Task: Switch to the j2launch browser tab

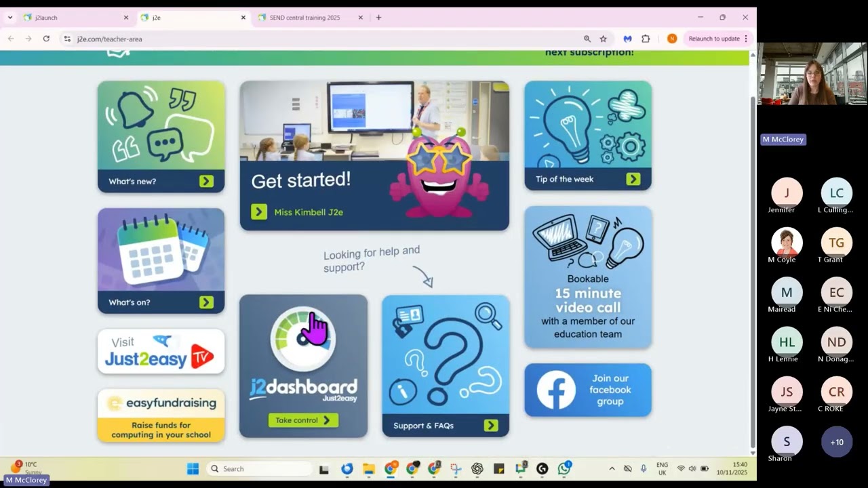Action: 75,18
